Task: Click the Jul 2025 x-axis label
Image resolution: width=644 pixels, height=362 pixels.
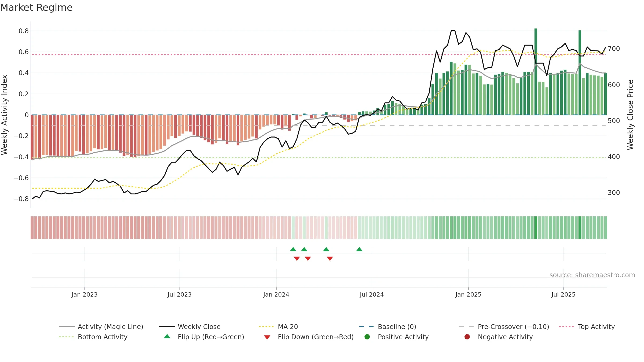Action: point(563,295)
